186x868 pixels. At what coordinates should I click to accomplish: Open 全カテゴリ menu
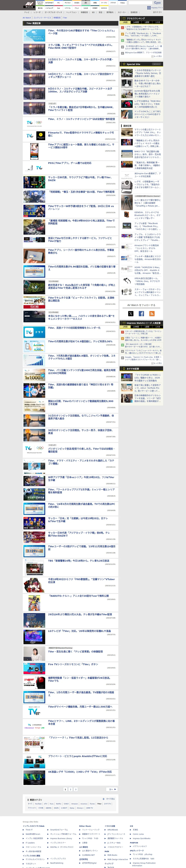tap(157, 12)
